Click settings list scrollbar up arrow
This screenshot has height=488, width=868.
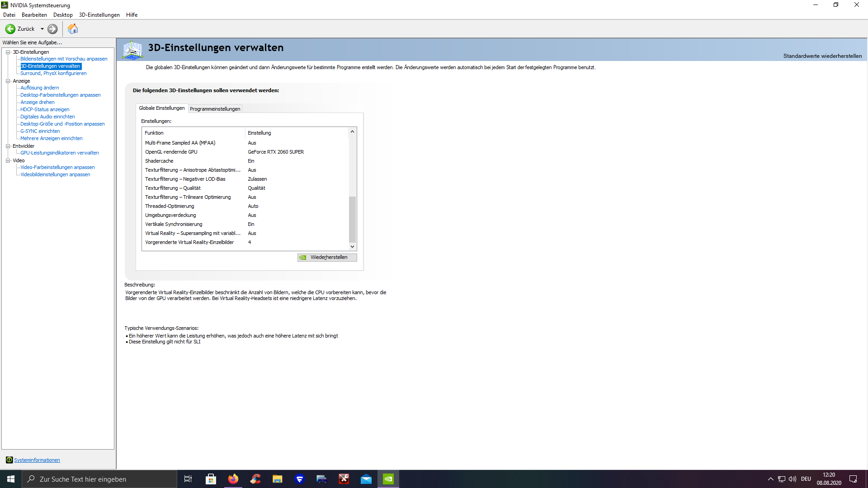(352, 132)
